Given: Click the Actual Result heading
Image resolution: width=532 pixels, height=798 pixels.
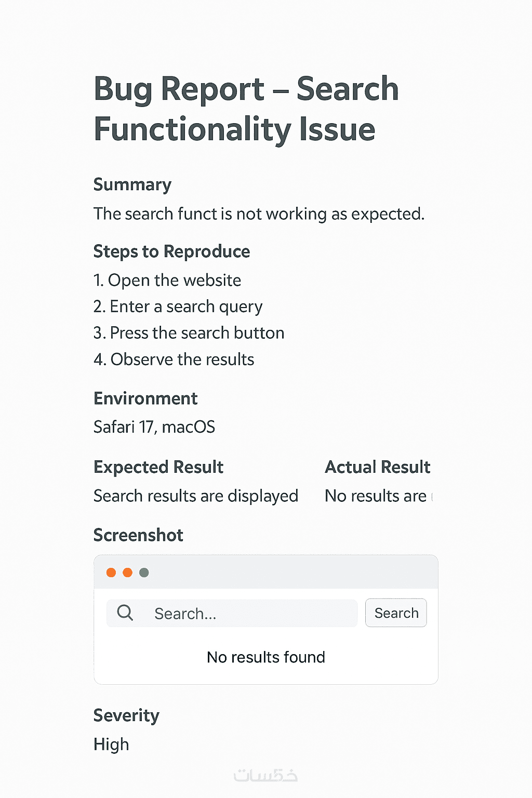Looking at the screenshot, I should tap(377, 467).
